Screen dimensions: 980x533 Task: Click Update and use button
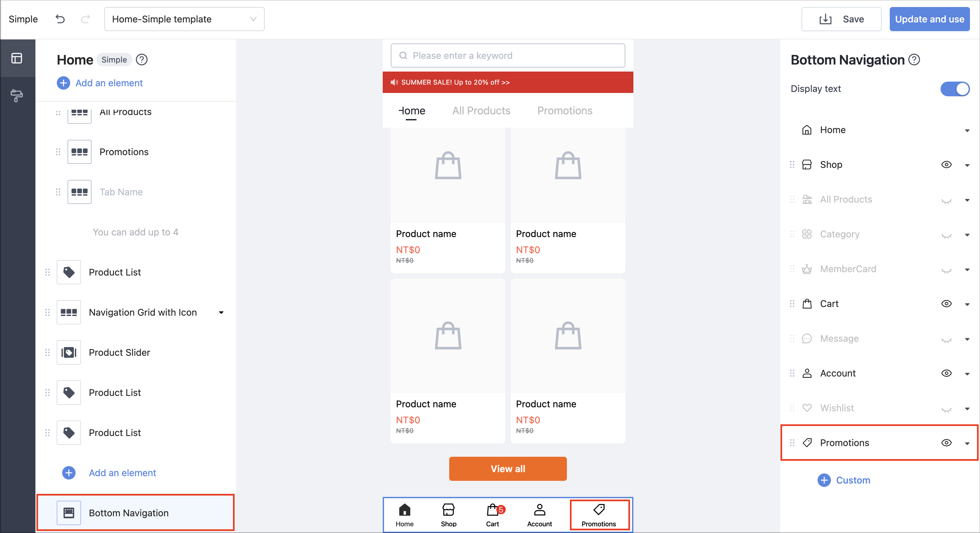pyautogui.click(x=930, y=19)
